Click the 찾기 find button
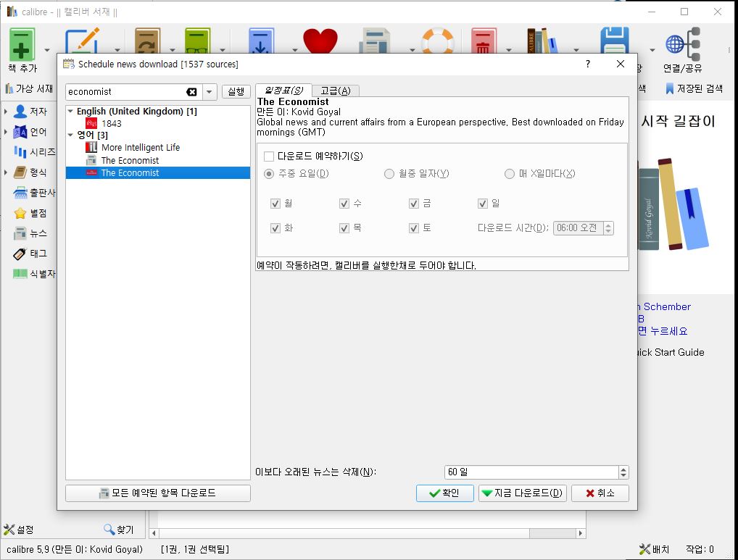 pos(119,530)
